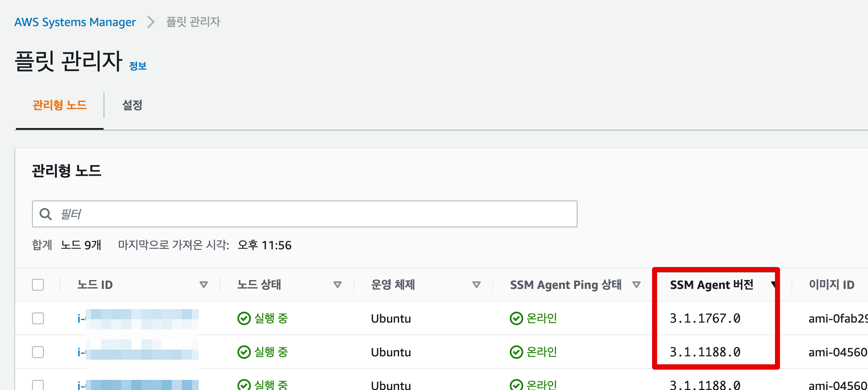This screenshot has height=390, width=868.
Task: Click the 플릿 관리자 breadcrumb text
Action: (x=193, y=22)
